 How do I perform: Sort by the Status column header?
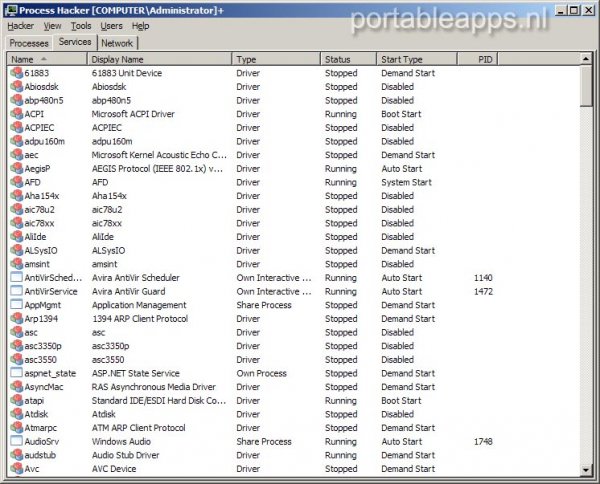(349, 59)
